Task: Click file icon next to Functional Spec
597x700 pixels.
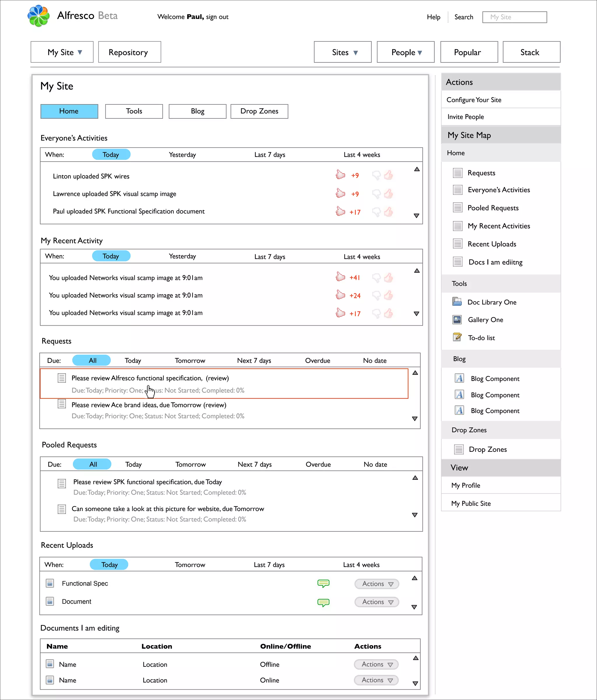Action: click(x=50, y=583)
